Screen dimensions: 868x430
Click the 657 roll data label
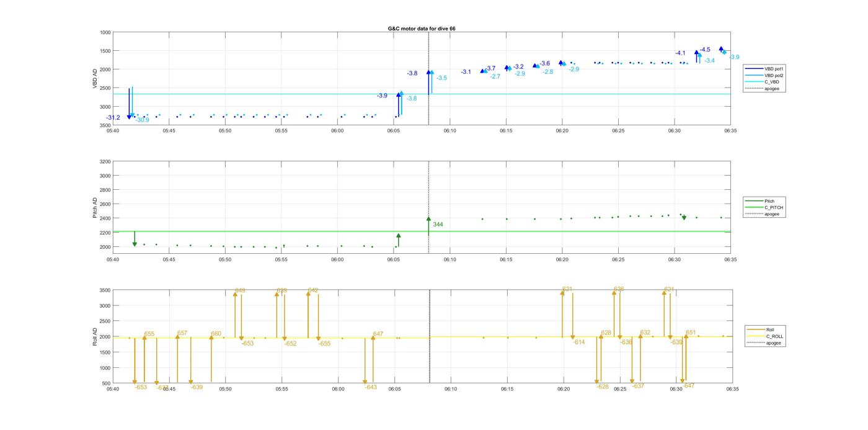click(x=182, y=333)
